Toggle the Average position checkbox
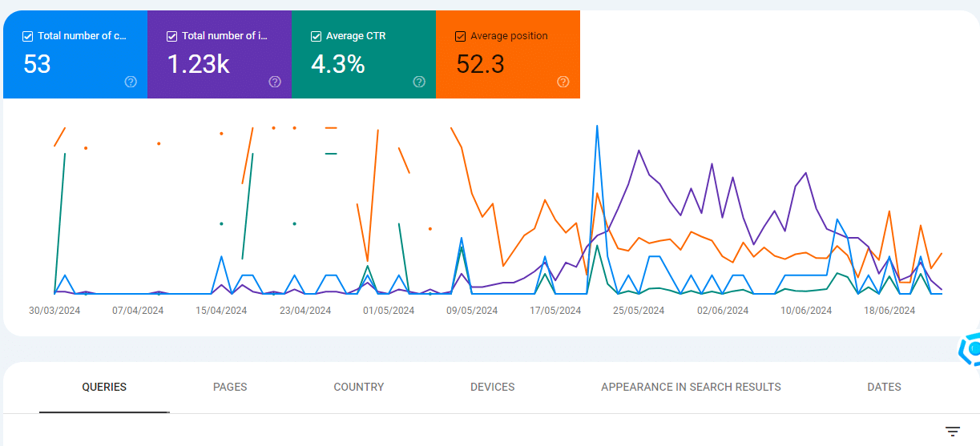 point(460,36)
